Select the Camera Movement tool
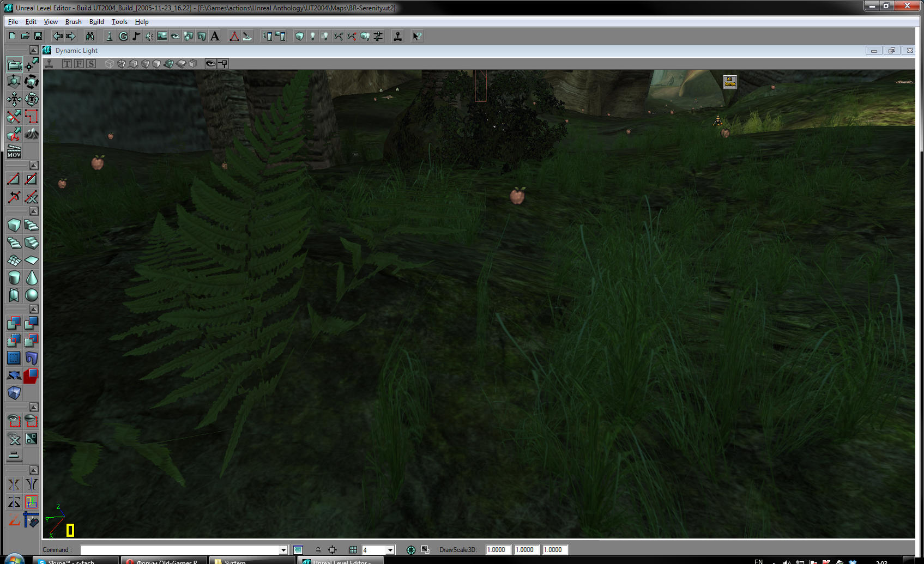Screen dimensions: 924x564 (x=14, y=65)
